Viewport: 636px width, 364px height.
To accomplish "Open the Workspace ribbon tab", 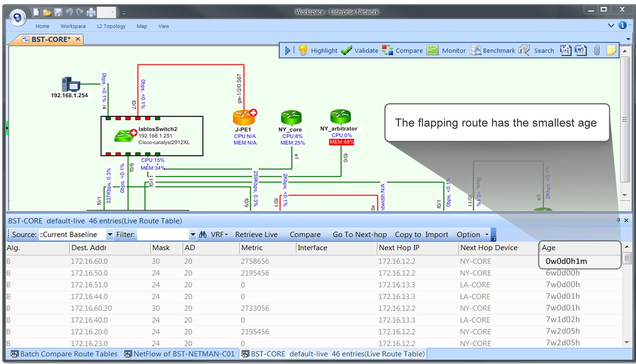I will (73, 26).
